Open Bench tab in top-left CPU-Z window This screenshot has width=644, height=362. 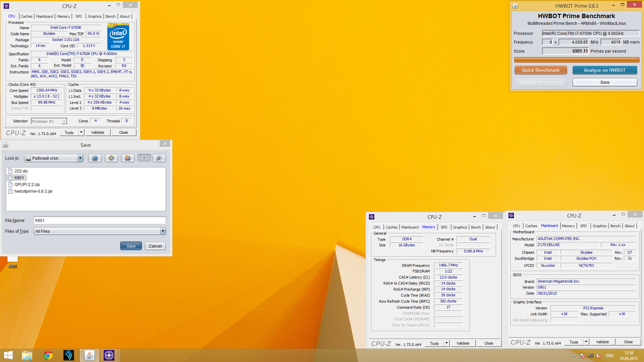point(110,16)
